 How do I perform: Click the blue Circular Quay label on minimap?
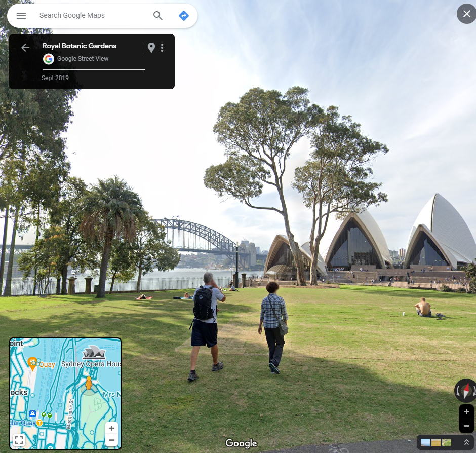point(23,423)
